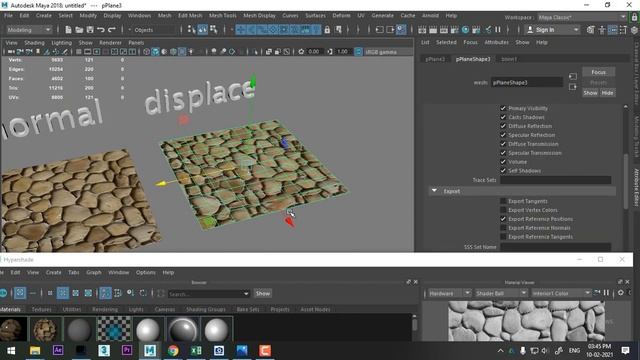
Task: Open the taskbar notification center icon
Action: click(x=625, y=350)
